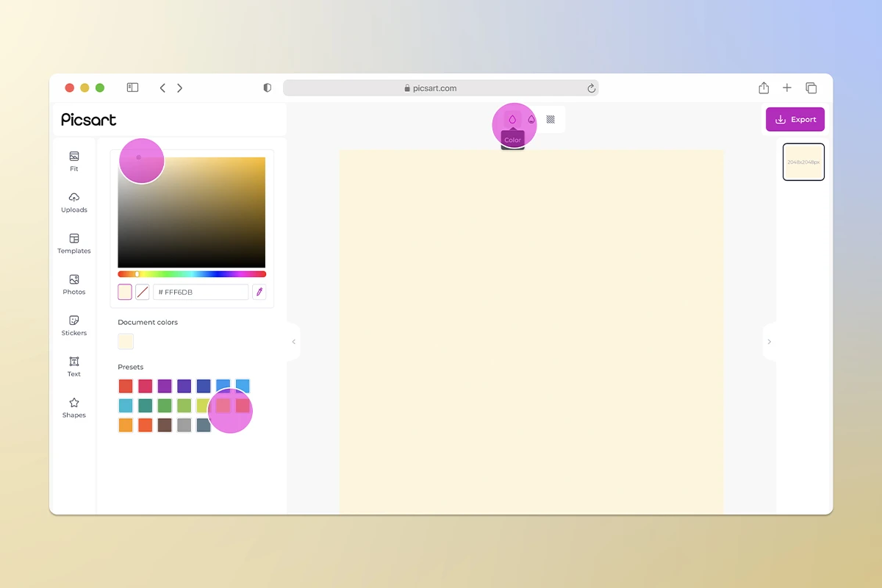Select the Fit tool in the sidebar
The image size is (882, 588).
tap(73, 161)
